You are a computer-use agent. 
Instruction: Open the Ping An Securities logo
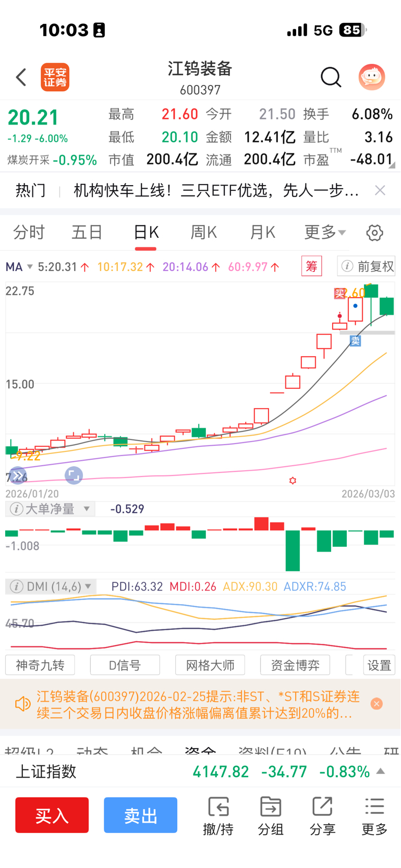pyautogui.click(x=55, y=77)
